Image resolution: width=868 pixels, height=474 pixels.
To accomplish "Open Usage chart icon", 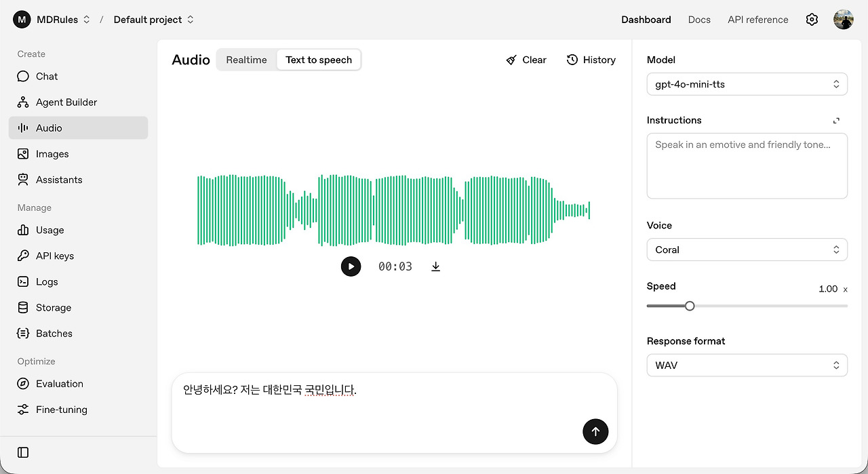I will click(23, 231).
